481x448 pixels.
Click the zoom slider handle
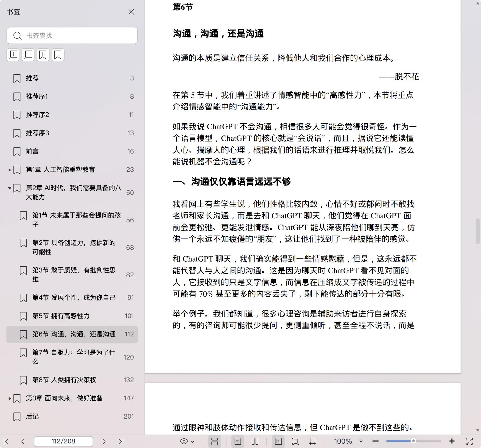tap(413, 441)
